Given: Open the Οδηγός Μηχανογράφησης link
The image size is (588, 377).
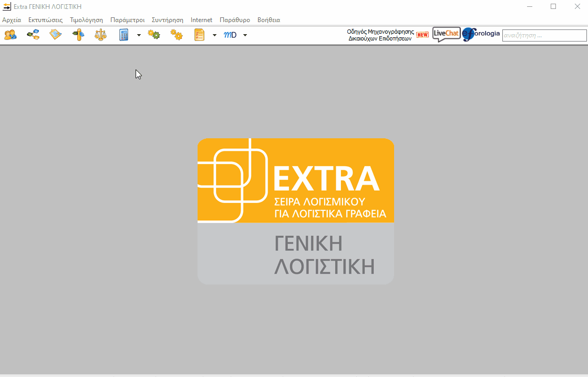Looking at the screenshot, I should [380, 35].
